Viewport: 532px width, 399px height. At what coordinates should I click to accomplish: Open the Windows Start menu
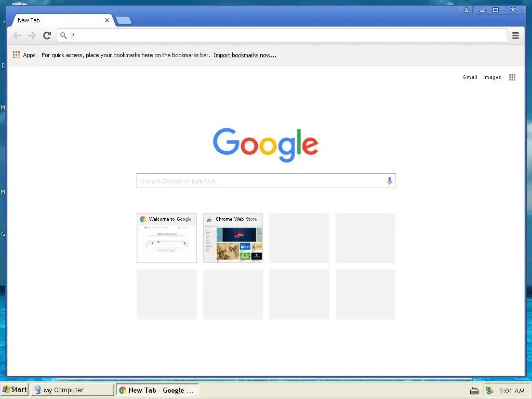point(15,390)
